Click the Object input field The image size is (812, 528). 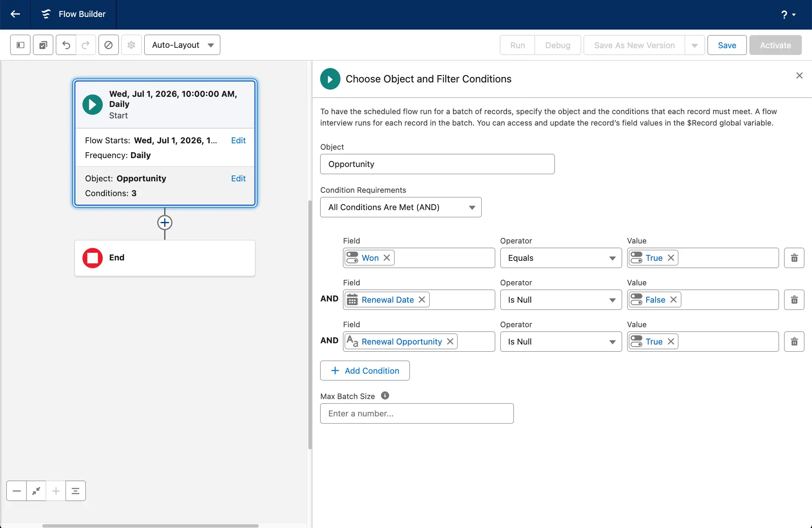[437, 164]
